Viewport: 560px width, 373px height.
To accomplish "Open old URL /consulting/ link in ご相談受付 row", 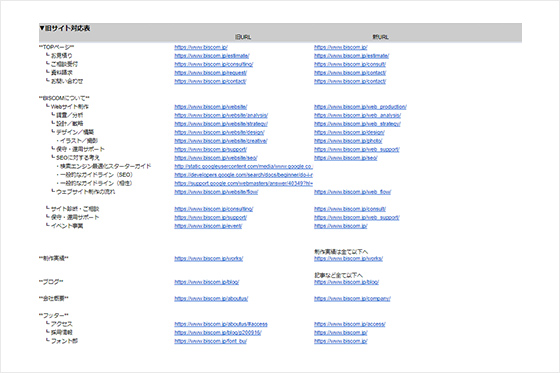I will point(214,64).
